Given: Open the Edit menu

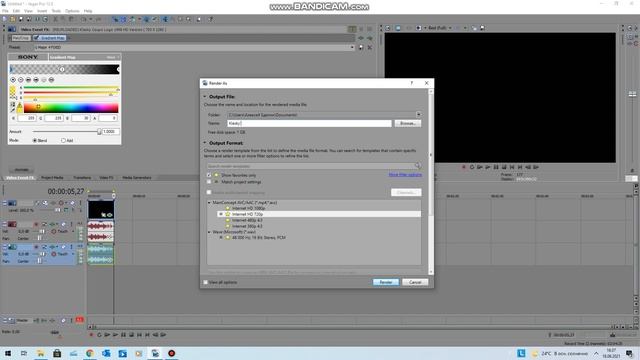Looking at the screenshot, I should 16,11.
